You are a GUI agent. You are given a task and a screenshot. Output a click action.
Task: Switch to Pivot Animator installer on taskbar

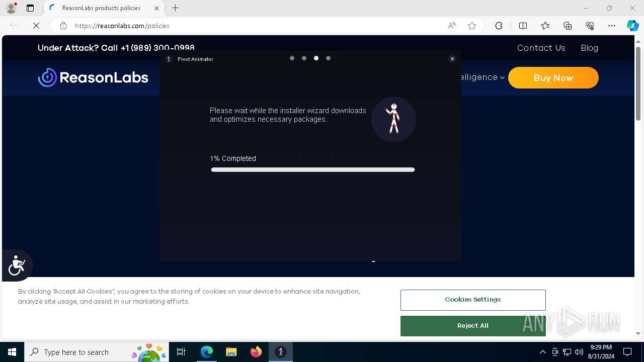point(281,352)
